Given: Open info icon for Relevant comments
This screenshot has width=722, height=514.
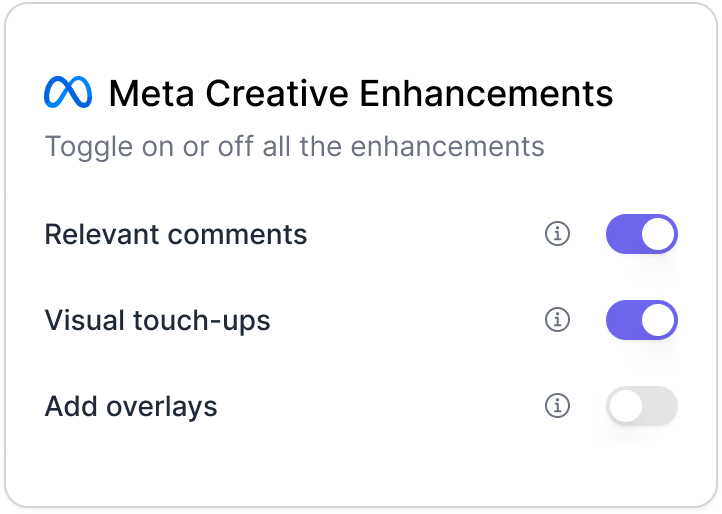Looking at the screenshot, I should 557,234.
